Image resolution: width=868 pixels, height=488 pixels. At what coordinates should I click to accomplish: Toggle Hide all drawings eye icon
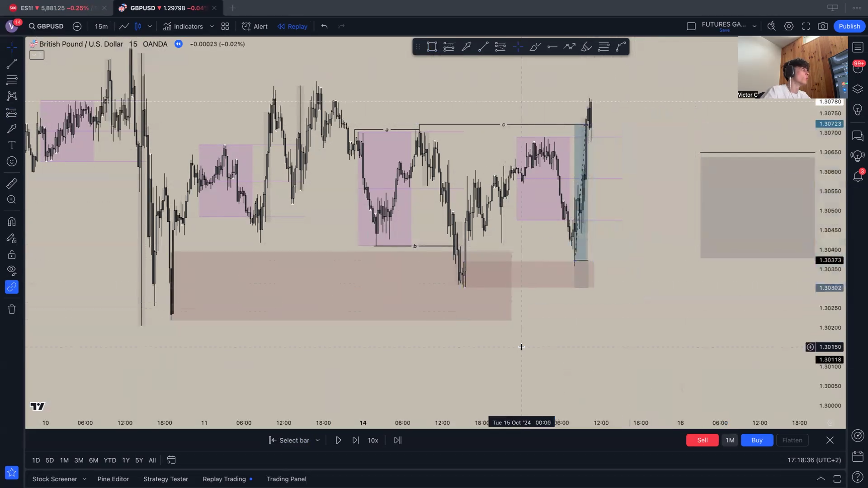pyautogui.click(x=12, y=271)
